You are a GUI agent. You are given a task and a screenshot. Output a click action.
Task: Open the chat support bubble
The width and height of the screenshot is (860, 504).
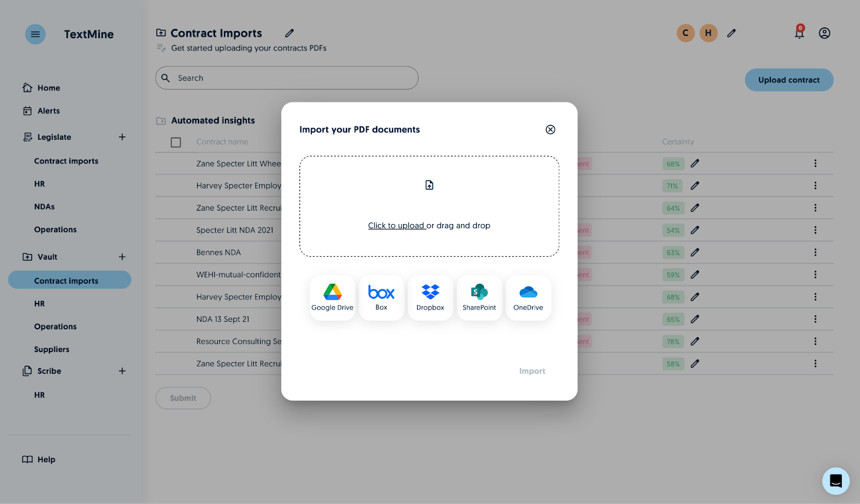835,480
